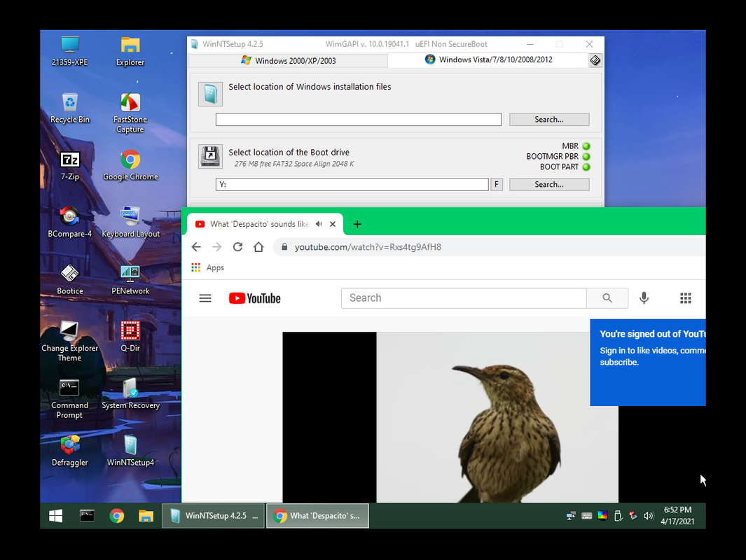The height and width of the screenshot is (560, 746).
Task: Switch to What 'Despacito' taskbar window
Action: [x=317, y=516]
